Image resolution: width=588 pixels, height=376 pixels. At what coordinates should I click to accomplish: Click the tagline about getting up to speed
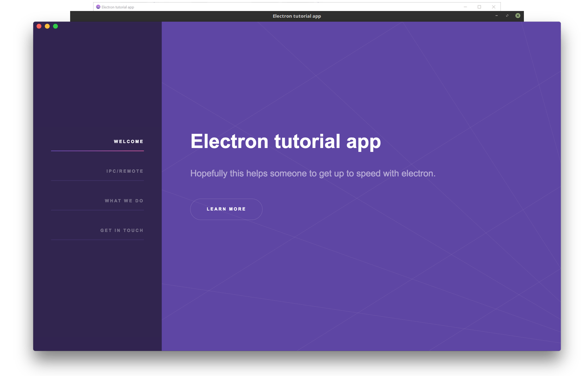(313, 173)
